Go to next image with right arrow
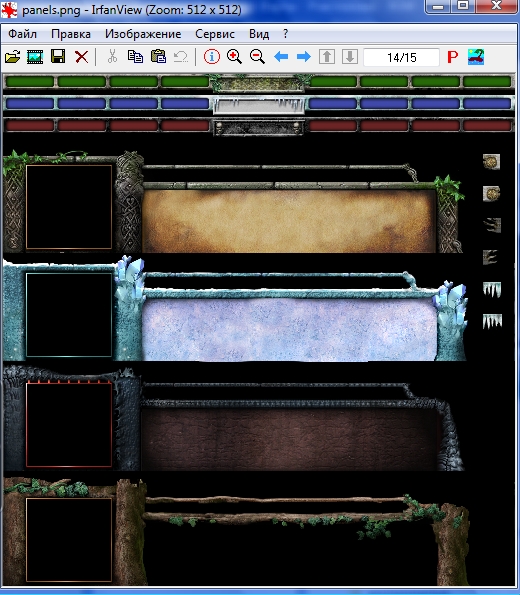This screenshot has width=520, height=595. (304, 57)
